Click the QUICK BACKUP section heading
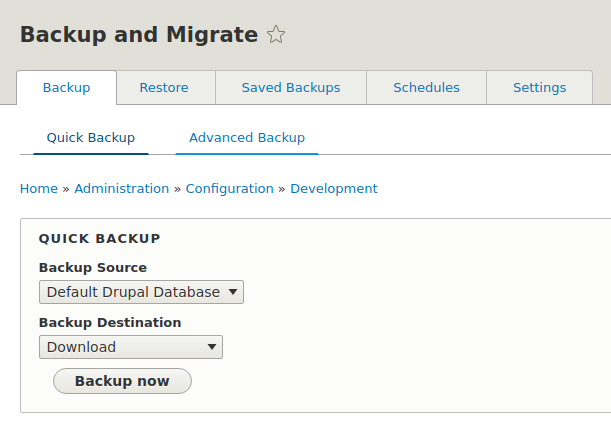This screenshot has height=433, width=611. coord(100,239)
